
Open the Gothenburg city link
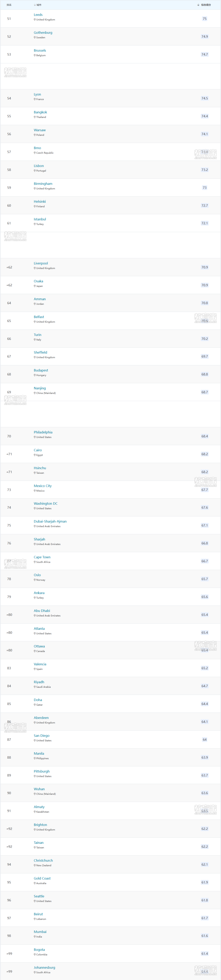(43, 33)
